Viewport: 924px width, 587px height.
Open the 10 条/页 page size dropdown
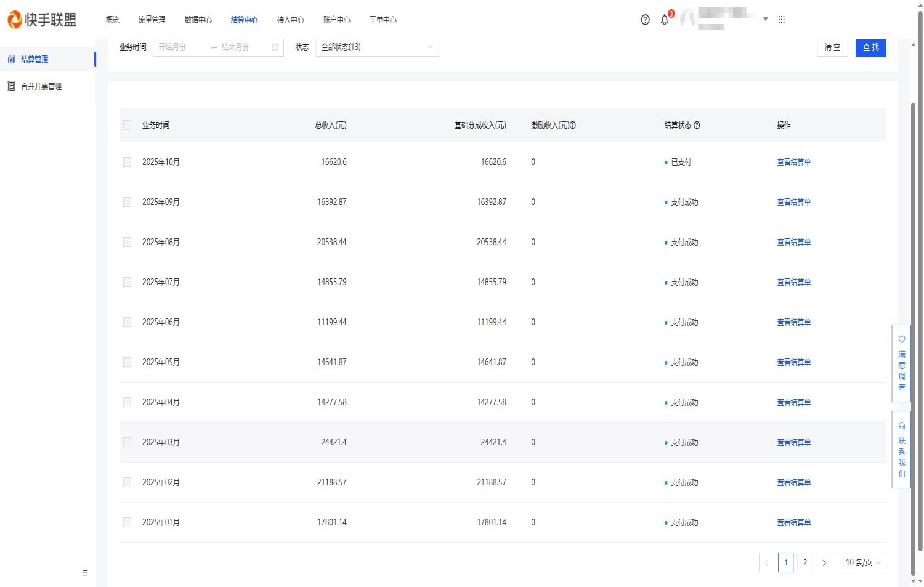point(862,562)
